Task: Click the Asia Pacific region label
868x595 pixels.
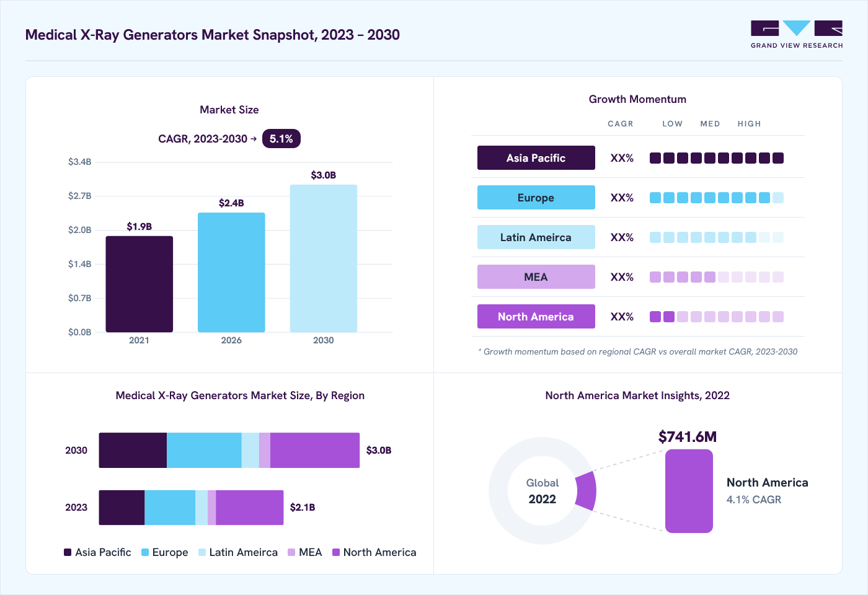Action: (536, 158)
